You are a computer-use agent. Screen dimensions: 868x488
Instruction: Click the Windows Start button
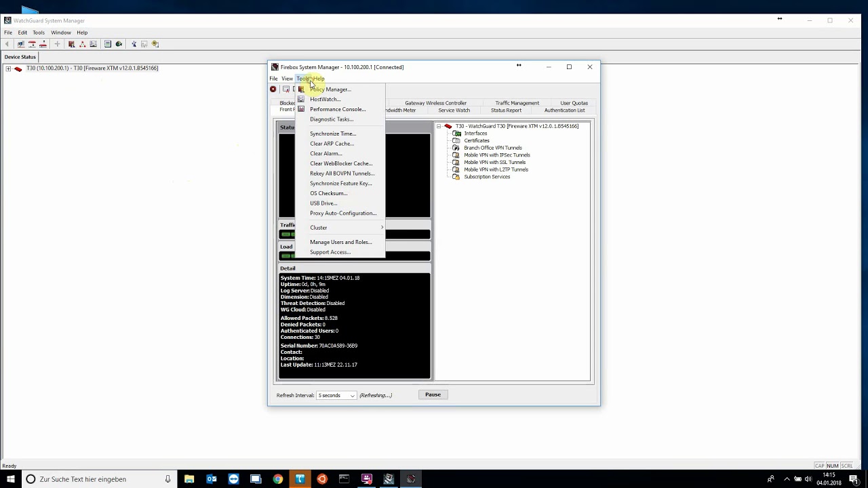click(10, 479)
